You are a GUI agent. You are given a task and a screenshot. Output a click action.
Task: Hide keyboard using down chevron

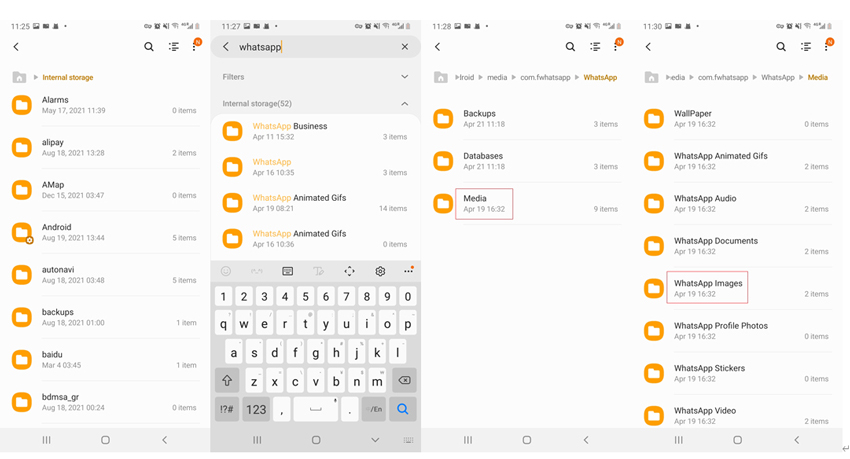[x=375, y=440]
